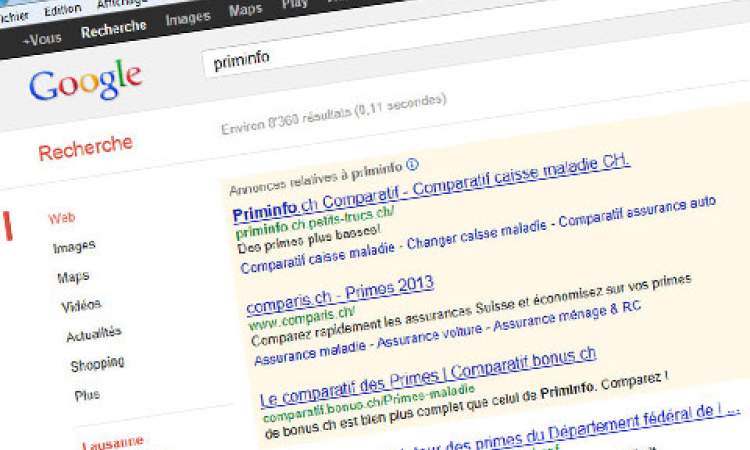Viewport: 750px width, 450px height.
Task: Click the Assurance voiture sitelink
Action: tap(430, 337)
